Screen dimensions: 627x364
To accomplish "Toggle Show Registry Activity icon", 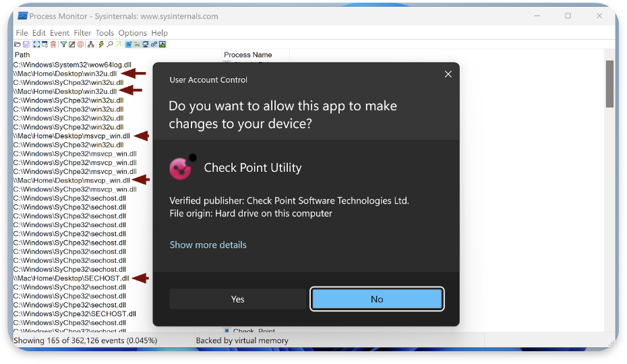I will 129,44.
